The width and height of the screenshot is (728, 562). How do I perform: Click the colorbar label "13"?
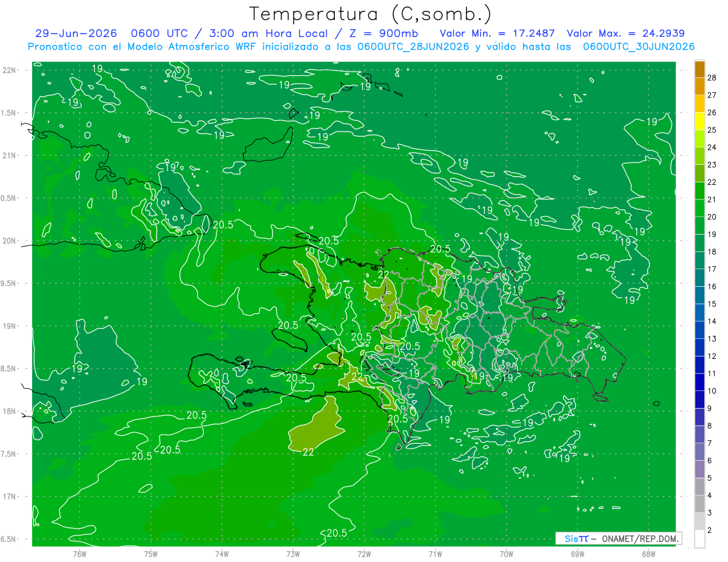[712, 339]
